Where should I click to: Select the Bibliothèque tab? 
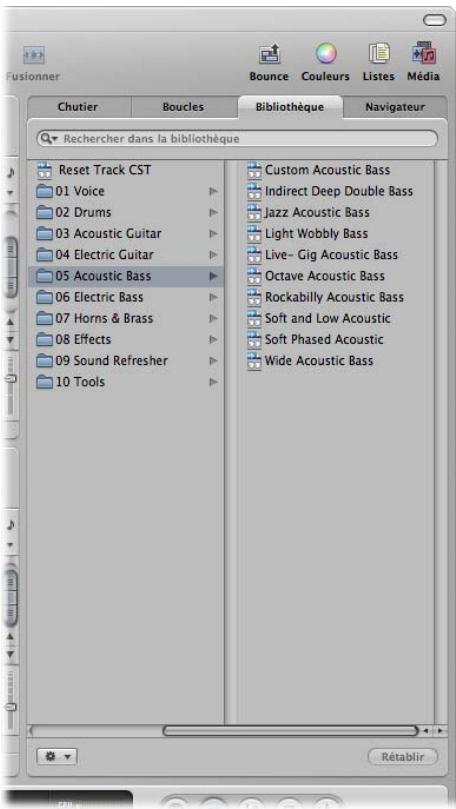290,107
